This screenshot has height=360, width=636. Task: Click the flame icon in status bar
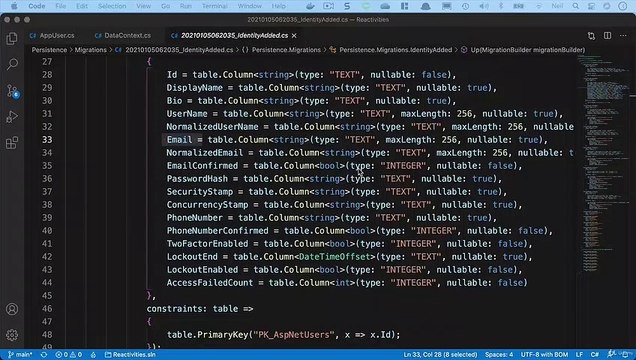coord(93,355)
